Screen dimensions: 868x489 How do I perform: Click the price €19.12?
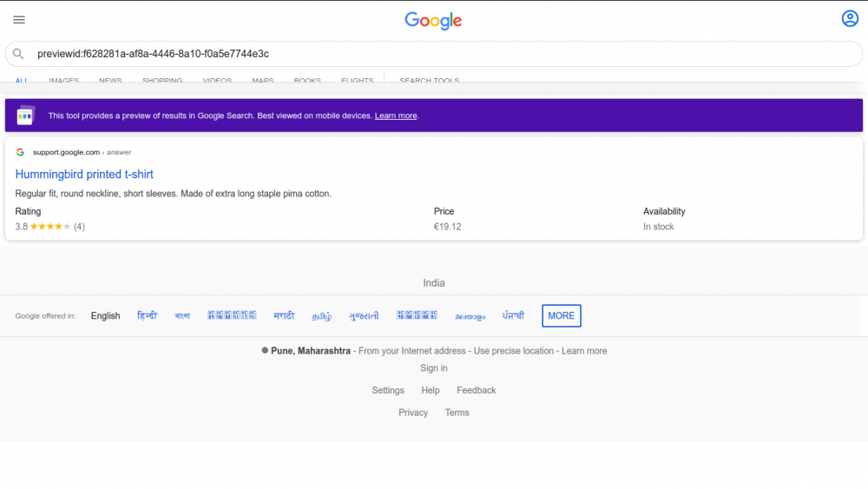pos(447,227)
